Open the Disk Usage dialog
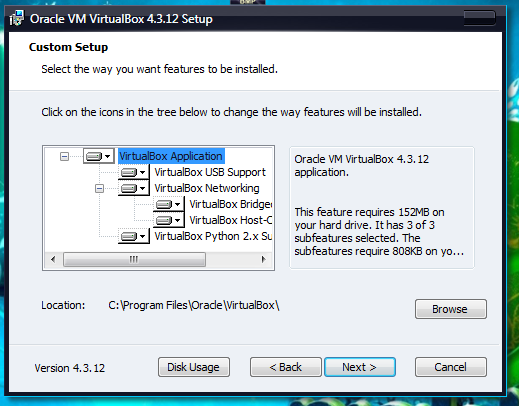 [194, 367]
